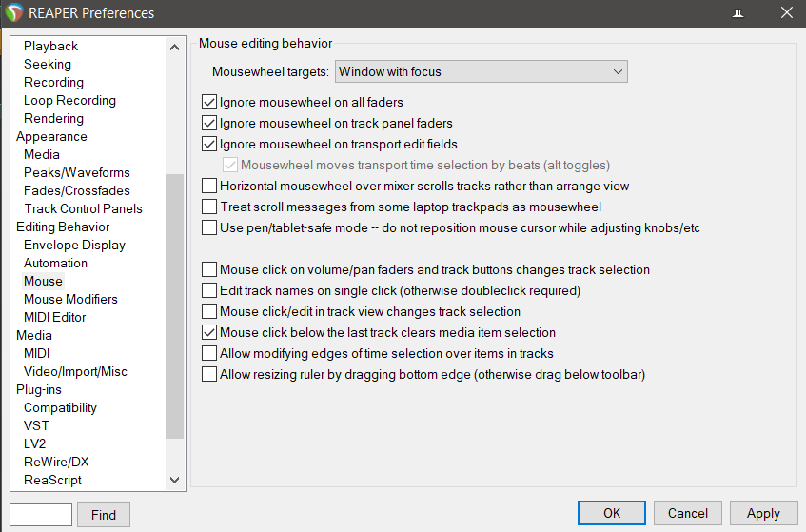Enable Use pen/tablet-safe mode checkbox
The image size is (806, 532).
point(209,227)
